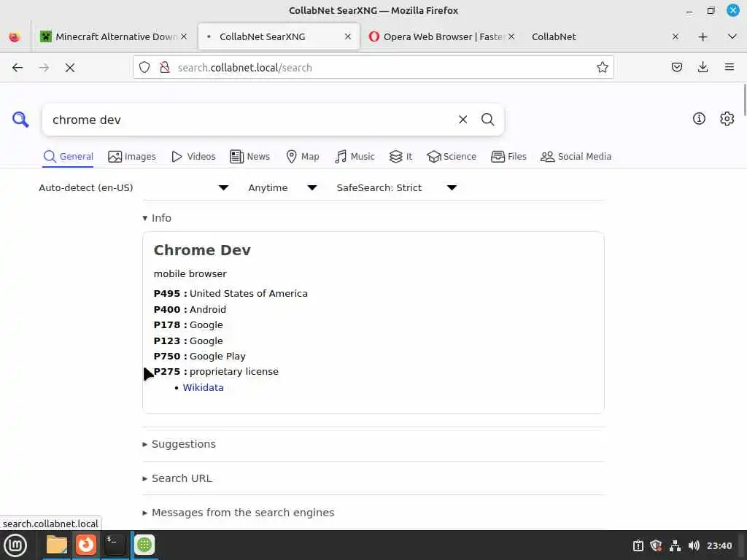
Task: Open the Files folder in taskbar
Action: click(57, 545)
